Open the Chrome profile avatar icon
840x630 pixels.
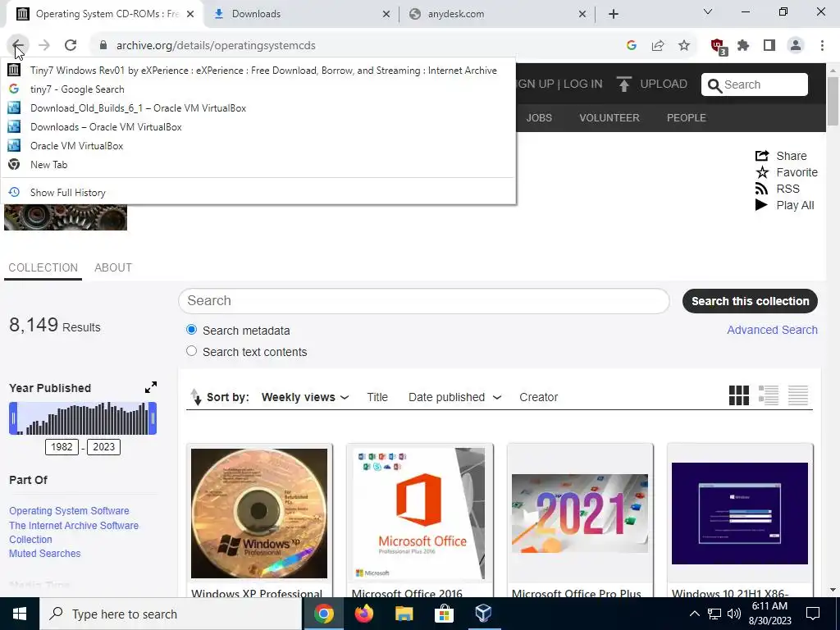pyautogui.click(x=796, y=46)
